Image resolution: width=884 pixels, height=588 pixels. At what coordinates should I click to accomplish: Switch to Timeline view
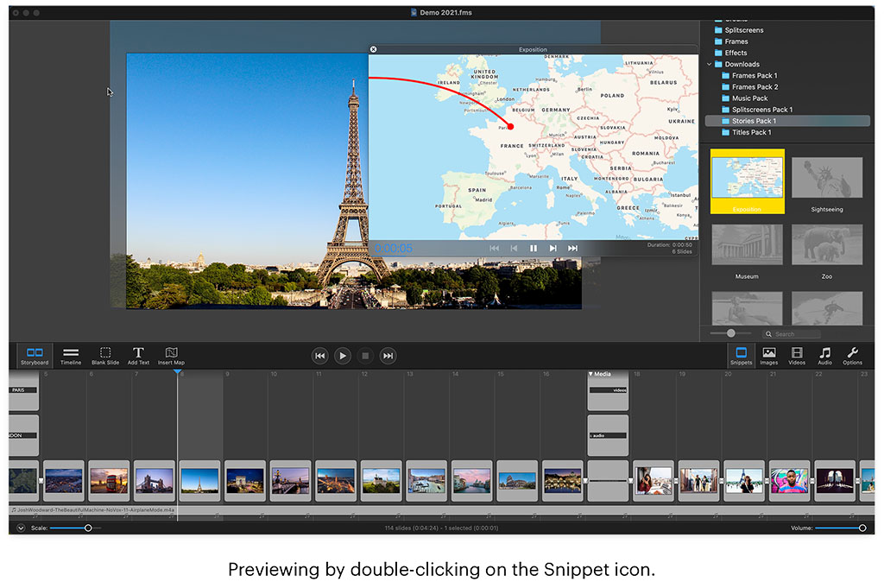point(71,356)
